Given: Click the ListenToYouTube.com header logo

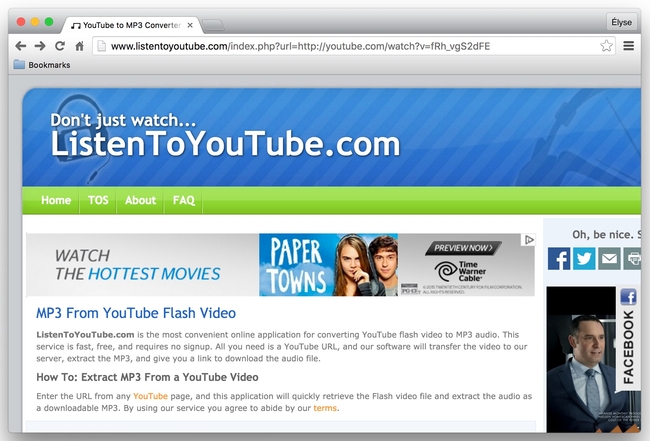Looking at the screenshot, I should click(x=226, y=144).
